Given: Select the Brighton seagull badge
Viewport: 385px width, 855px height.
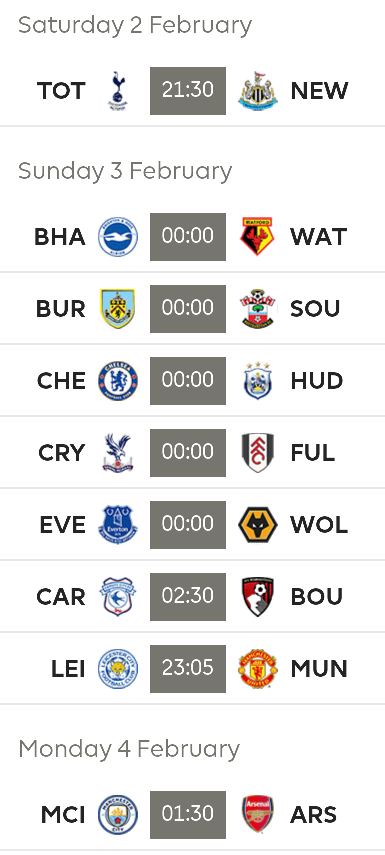Looking at the screenshot, I should click(x=118, y=237).
